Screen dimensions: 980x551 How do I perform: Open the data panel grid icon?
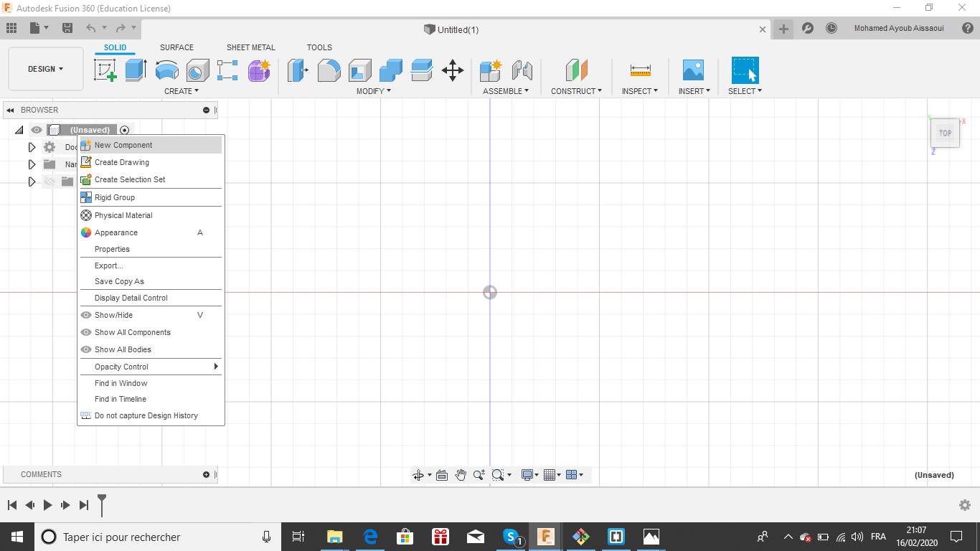[x=11, y=28]
